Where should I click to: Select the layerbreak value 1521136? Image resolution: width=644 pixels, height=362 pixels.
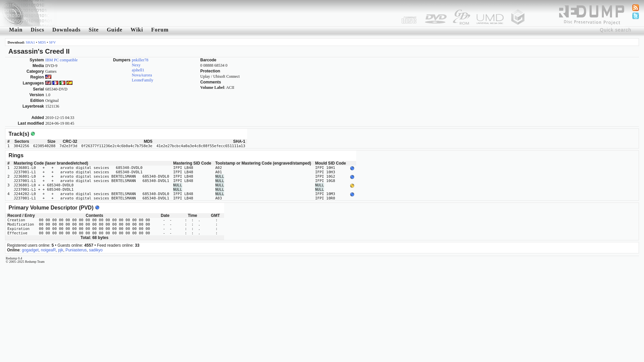[x=52, y=106]
